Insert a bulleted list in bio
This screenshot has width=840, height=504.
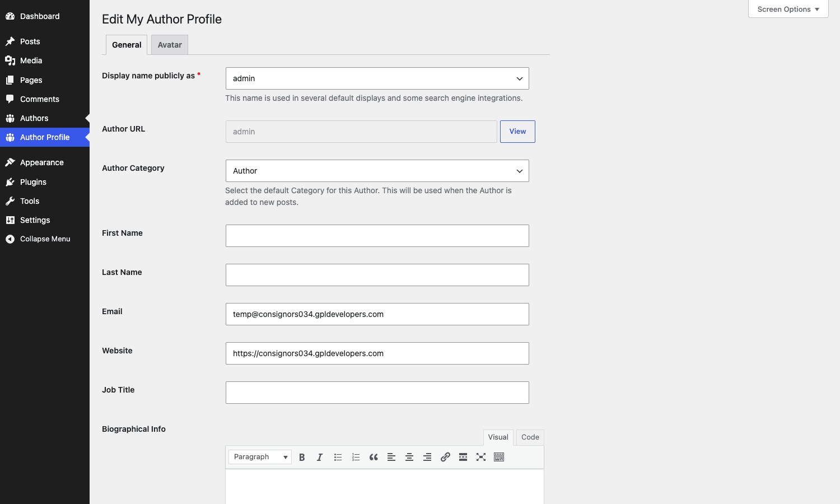click(x=338, y=457)
